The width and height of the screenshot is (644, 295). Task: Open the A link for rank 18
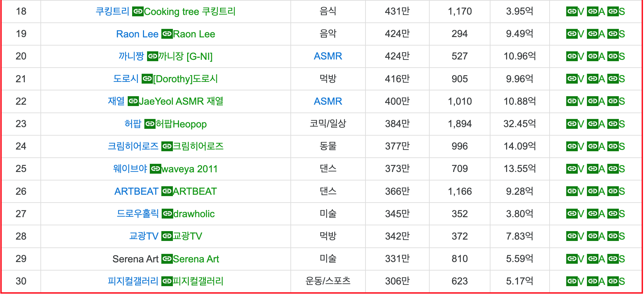pyautogui.click(x=596, y=12)
